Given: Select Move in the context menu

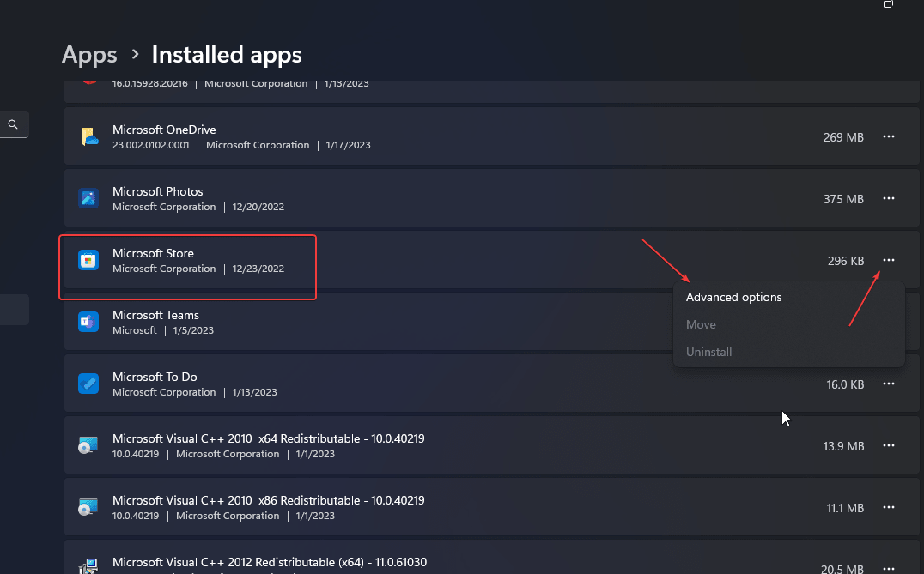Looking at the screenshot, I should [x=701, y=324].
